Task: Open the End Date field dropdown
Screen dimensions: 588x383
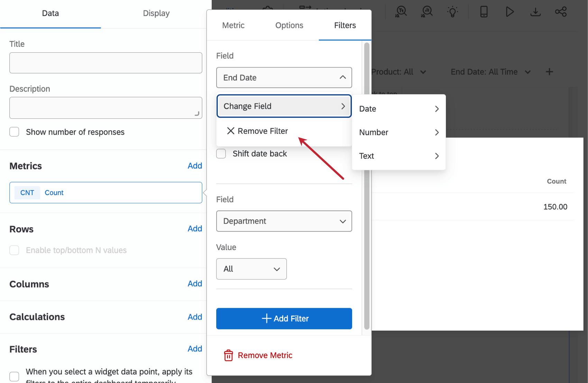Action: click(284, 78)
